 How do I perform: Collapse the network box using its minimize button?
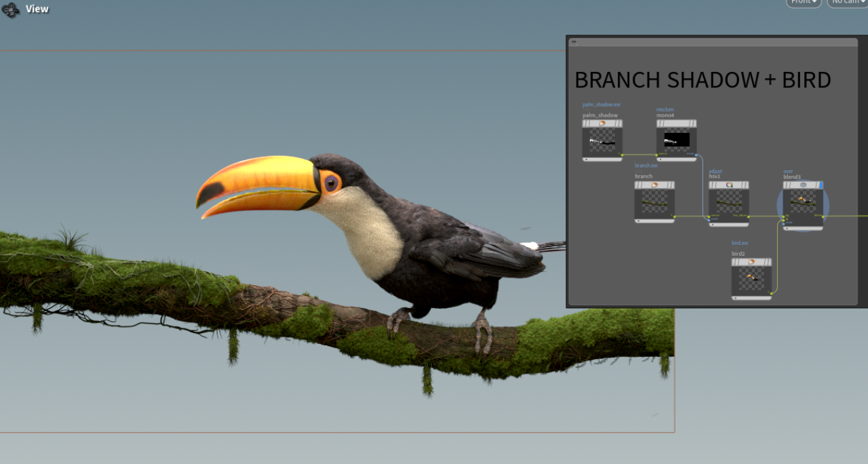(x=574, y=42)
